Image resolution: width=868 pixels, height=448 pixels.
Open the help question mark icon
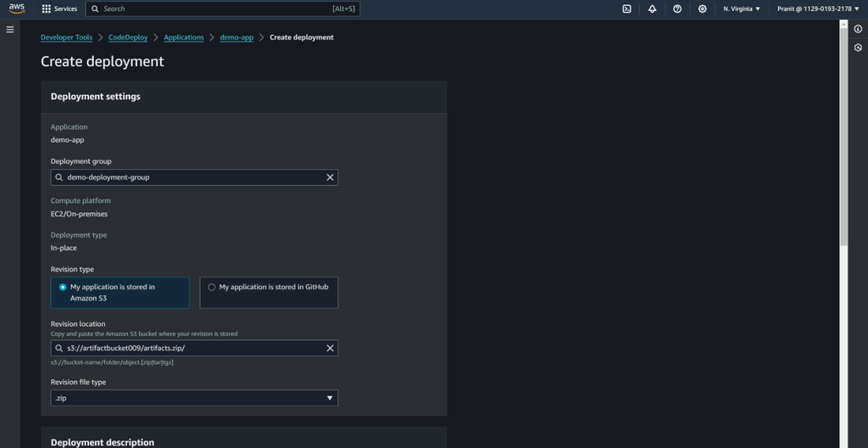677,8
